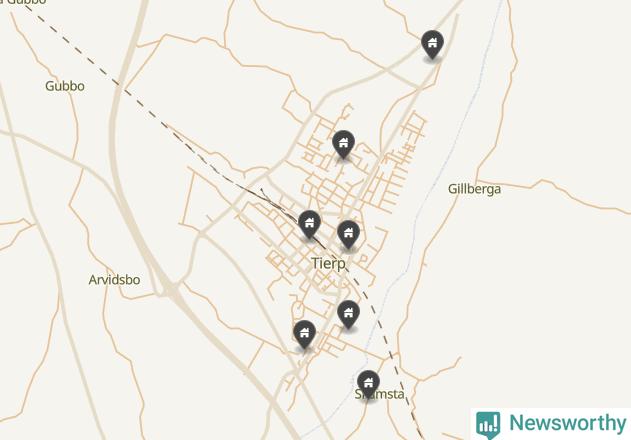Click the Tierp town label

point(328,264)
